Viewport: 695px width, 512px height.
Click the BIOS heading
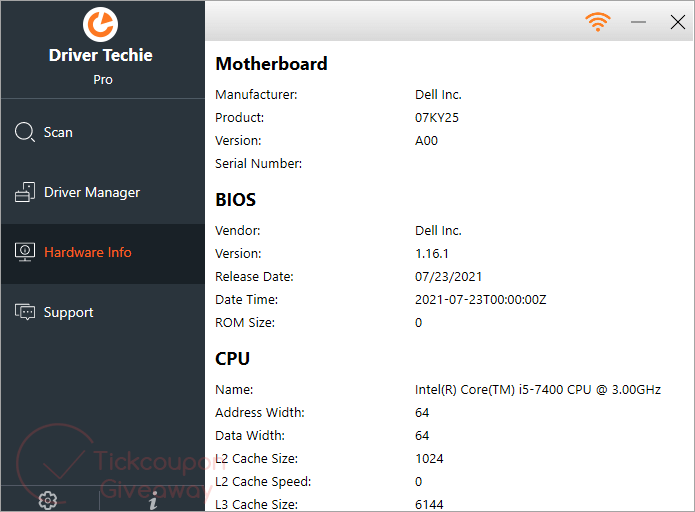click(x=235, y=200)
